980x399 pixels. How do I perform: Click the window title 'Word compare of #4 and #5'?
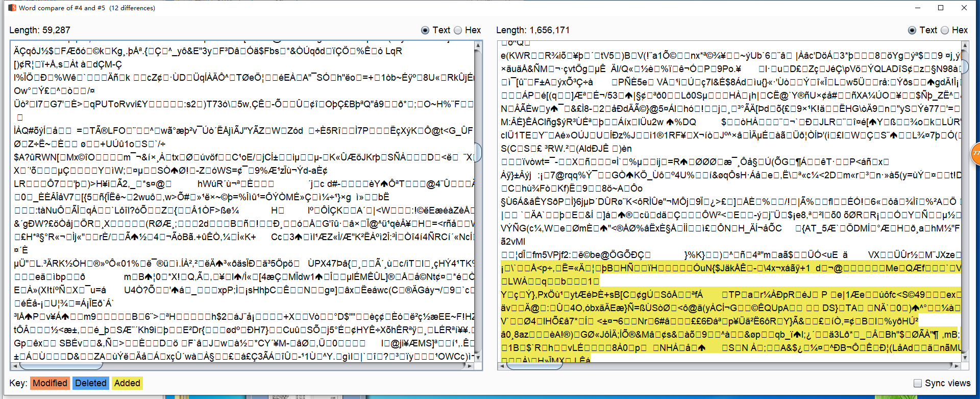87,8
